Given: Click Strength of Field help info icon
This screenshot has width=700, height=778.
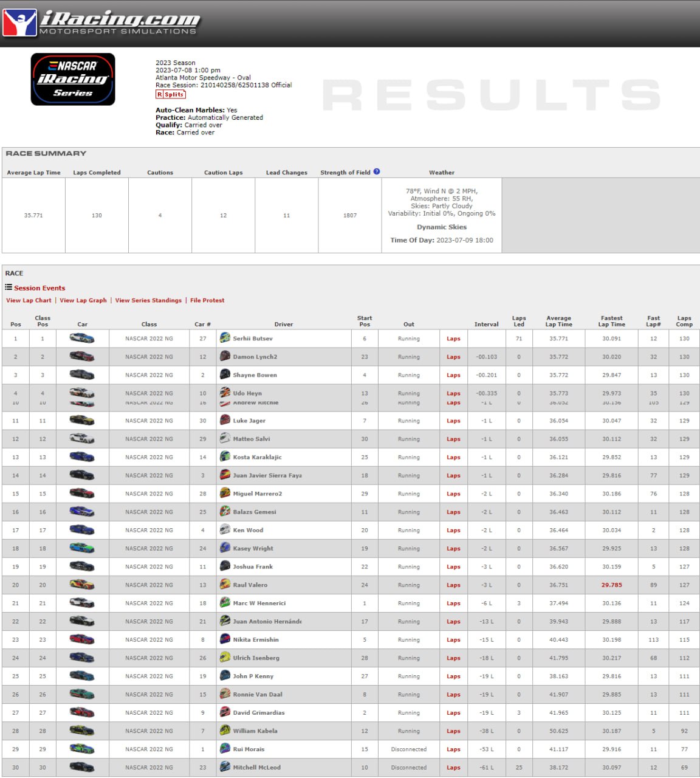Looking at the screenshot, I should click(x=377, y=171).
